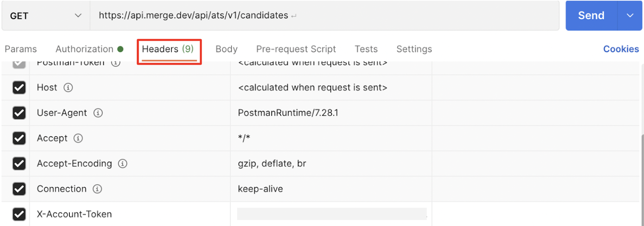
Task: Click info icon next to Connection header
Action: [97, 189]
